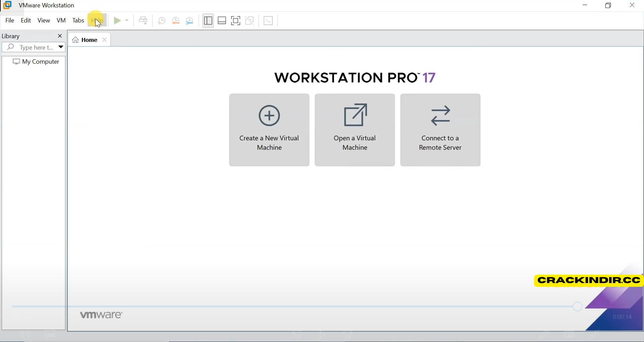Click the Take Snapshot toolbar icon
644x342 pixels.
click(x=161, y=21)
